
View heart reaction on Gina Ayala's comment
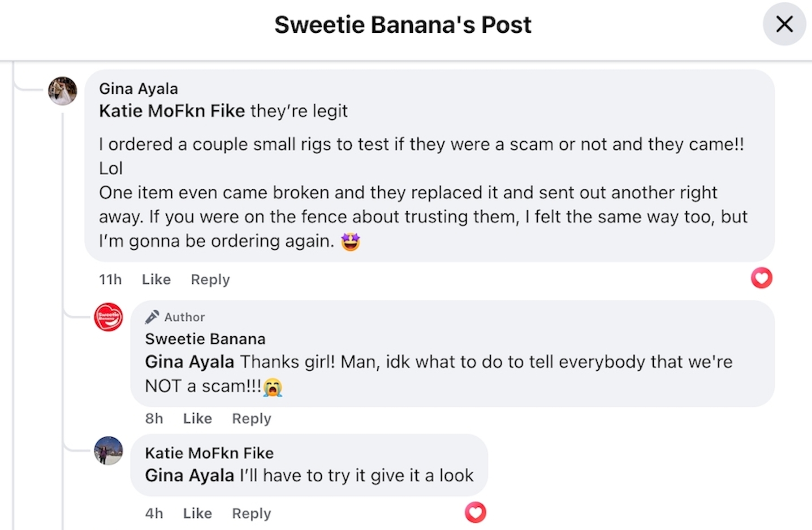coord(761,278)
